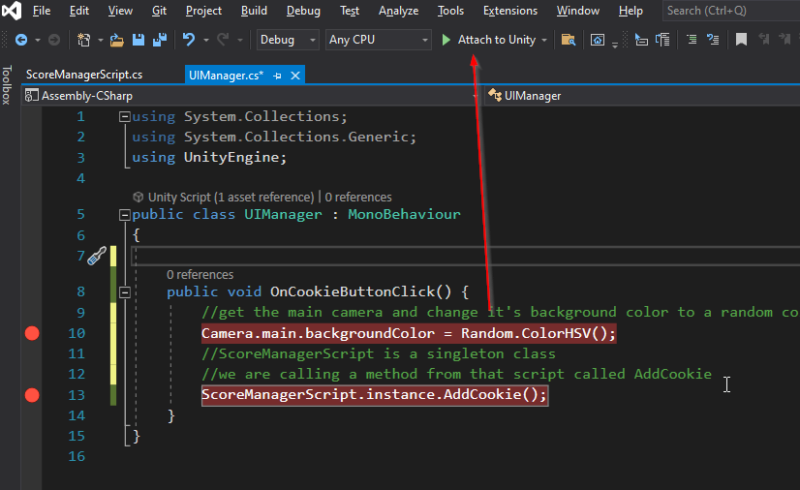800x490 pixels.
Task: Click the grayed redo arrow
Action: tap(223, 40)
